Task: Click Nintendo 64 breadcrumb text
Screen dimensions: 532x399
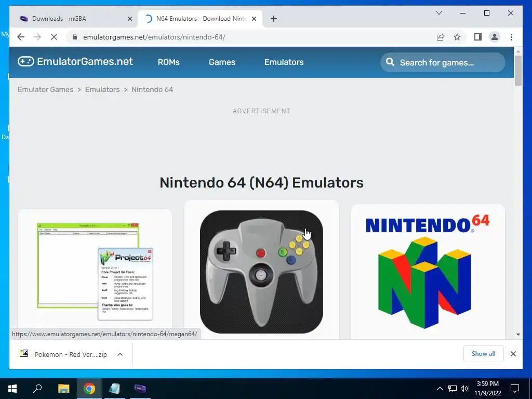Action: (x=152, y=89)
